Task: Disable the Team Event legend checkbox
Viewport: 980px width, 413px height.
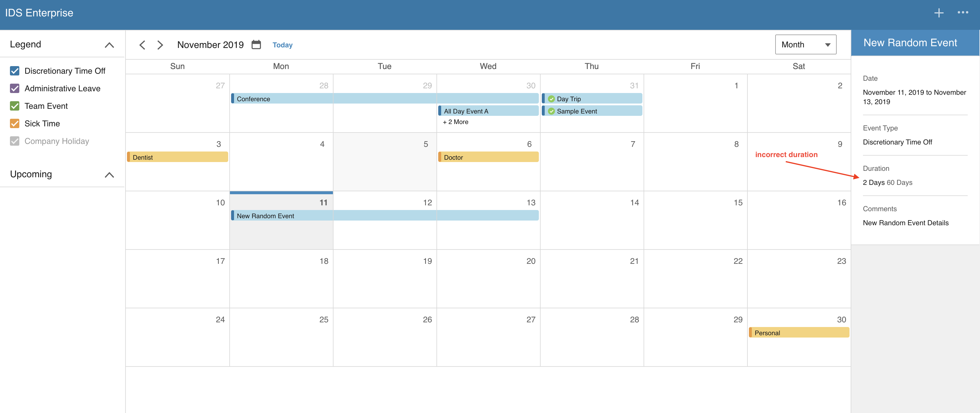Action: (x=14, y=106)
